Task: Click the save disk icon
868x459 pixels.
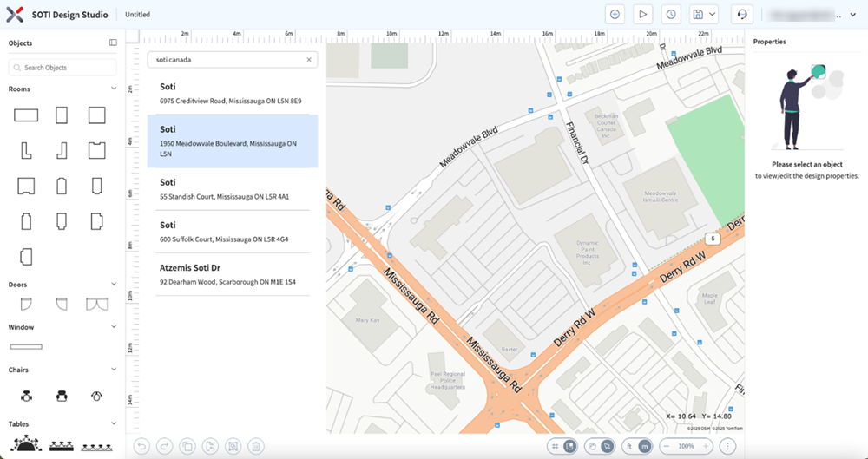Action: click(x=699, y=15)
